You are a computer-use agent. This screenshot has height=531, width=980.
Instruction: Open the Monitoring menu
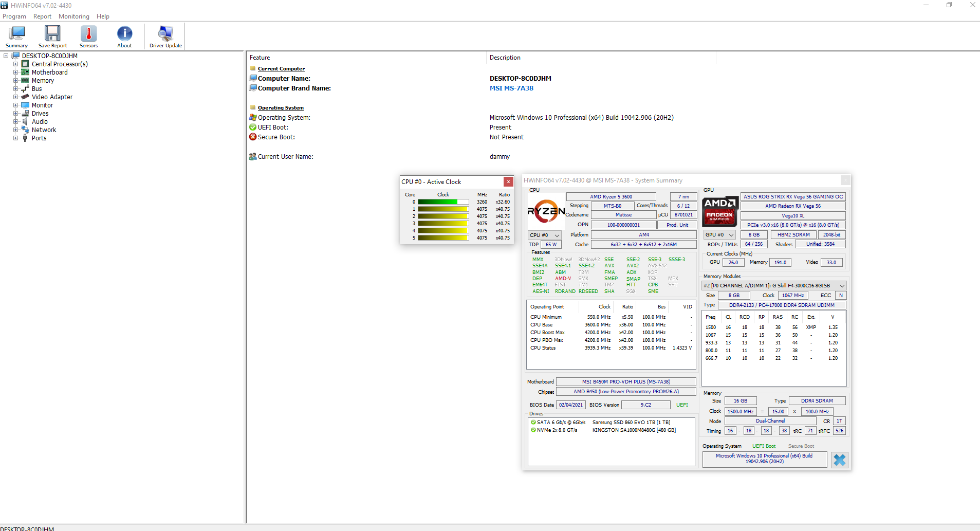(74, 16)
